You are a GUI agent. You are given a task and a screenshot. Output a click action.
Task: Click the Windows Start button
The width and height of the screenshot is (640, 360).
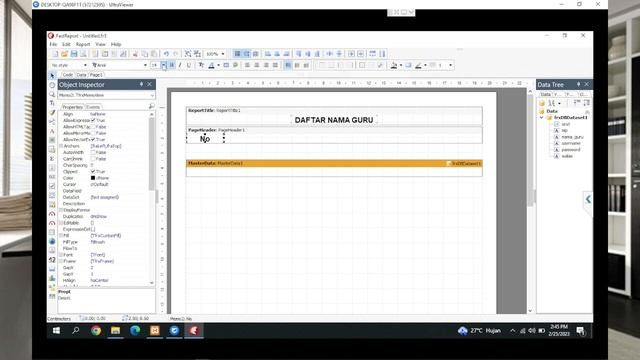point(56,331)
